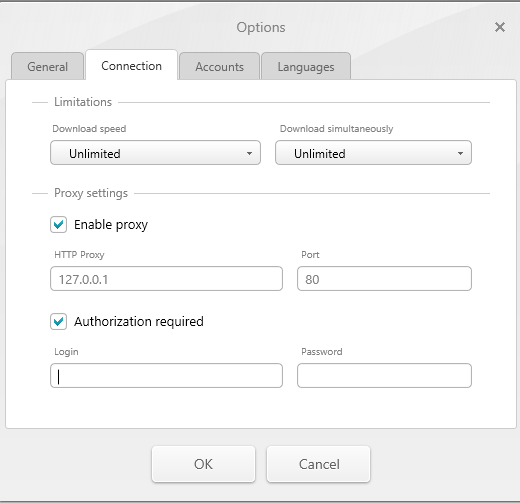
Task: Expand the Download simultaneously dropdown
Action: click(x=373, y=153)
